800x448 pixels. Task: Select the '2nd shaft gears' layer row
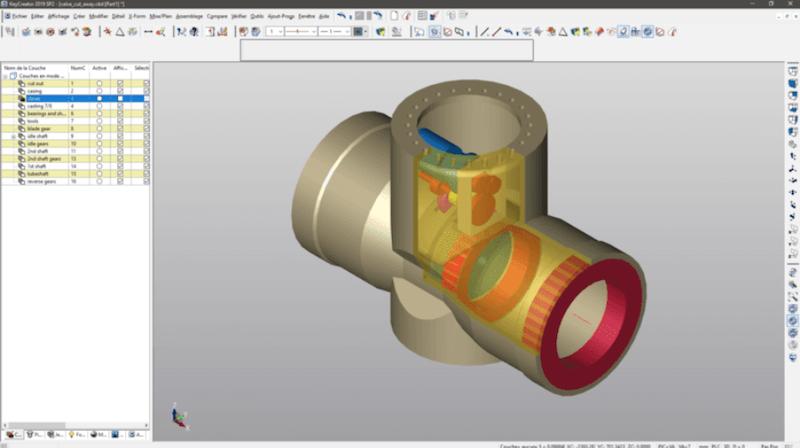coord(45,158)
